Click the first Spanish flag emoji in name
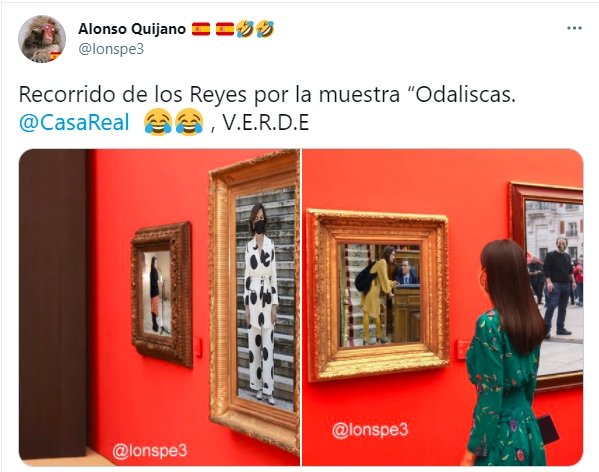 [x=201, y=29]
